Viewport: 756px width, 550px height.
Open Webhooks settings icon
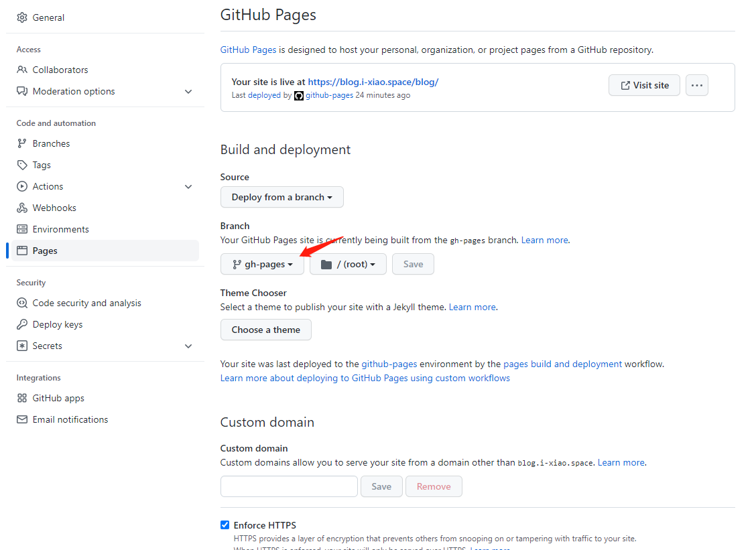tap(22, 208)
